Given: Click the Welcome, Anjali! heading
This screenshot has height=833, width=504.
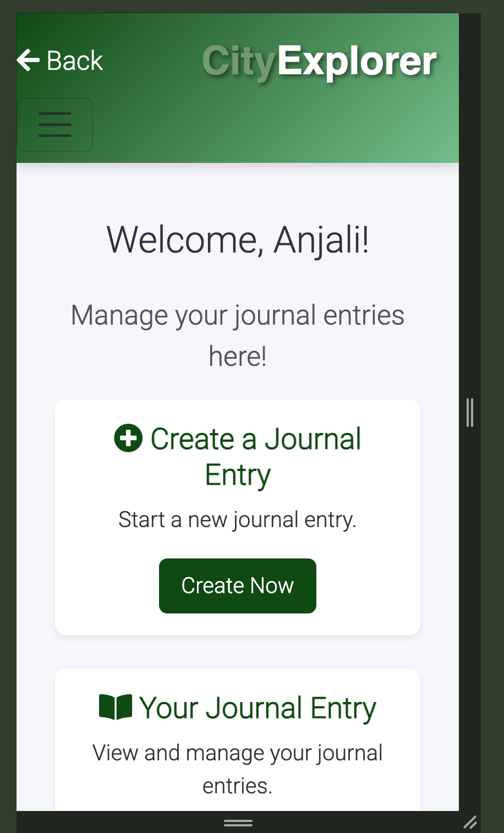Looking at the screenshot, I should pyautogui.click(x=238, y=240).
